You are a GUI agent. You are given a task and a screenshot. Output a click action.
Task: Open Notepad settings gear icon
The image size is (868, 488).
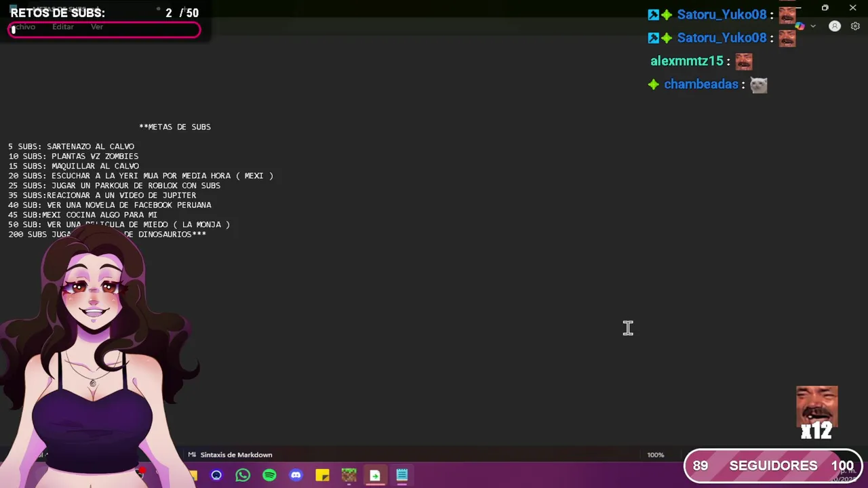pos(855,26)
